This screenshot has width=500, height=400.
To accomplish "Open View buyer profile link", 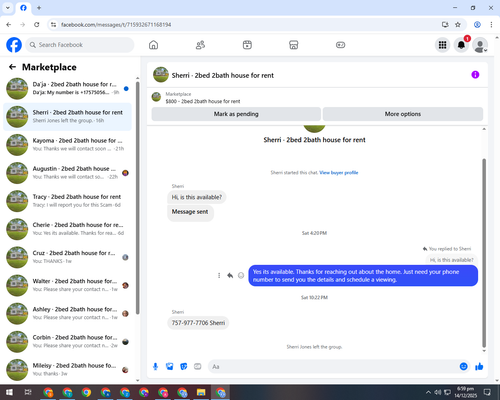I will coord(339,173).
